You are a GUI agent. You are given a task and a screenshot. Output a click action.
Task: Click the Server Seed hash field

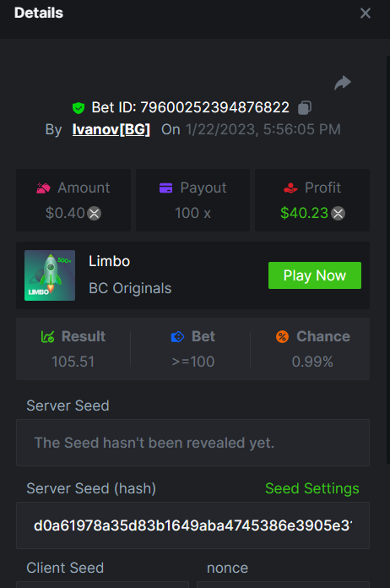192,525
